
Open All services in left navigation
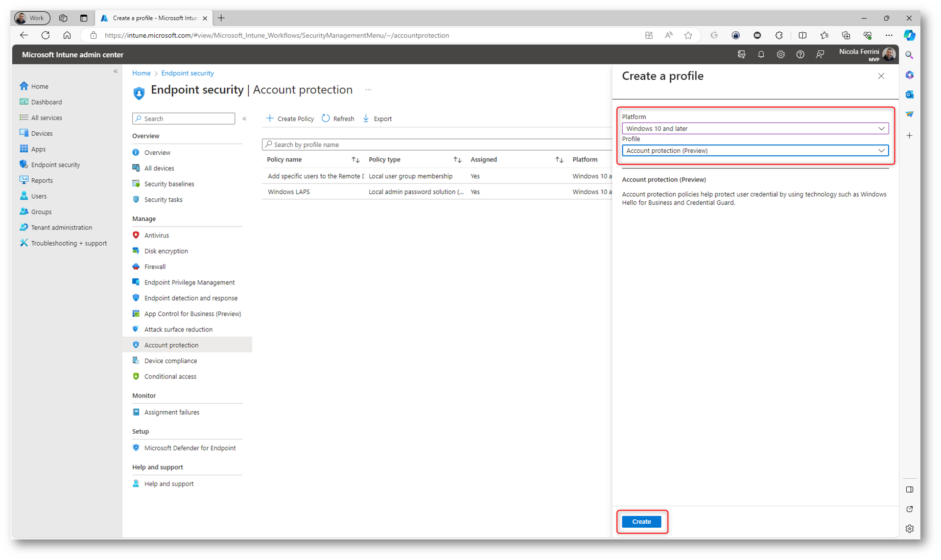coord(41,117)
